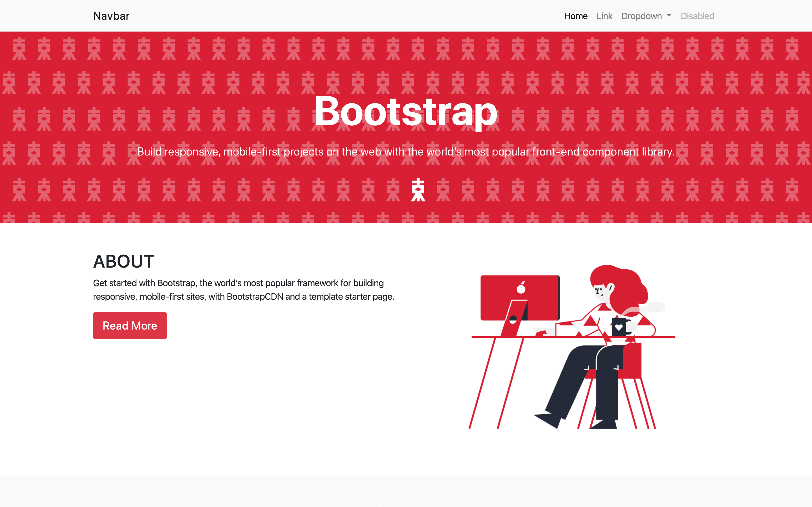Click the hero tagline about responsive projects
This screenshot has width=812, height=507.
(x=405, y=152)
